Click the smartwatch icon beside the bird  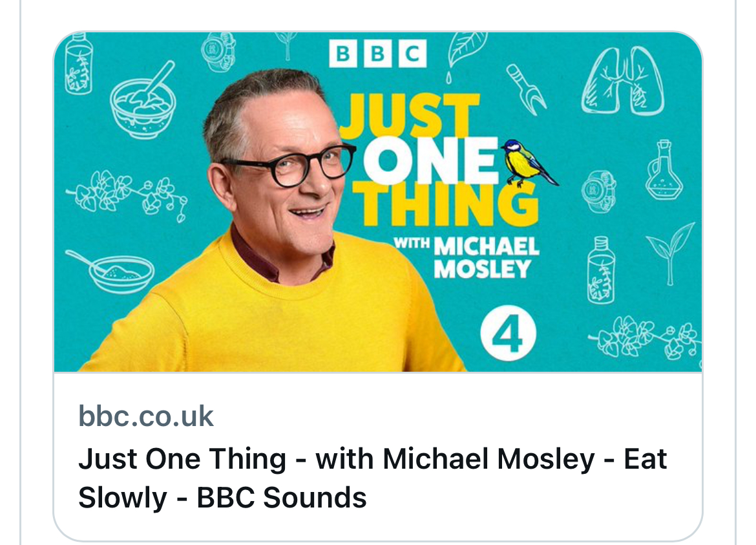click(x=599, y=191)
